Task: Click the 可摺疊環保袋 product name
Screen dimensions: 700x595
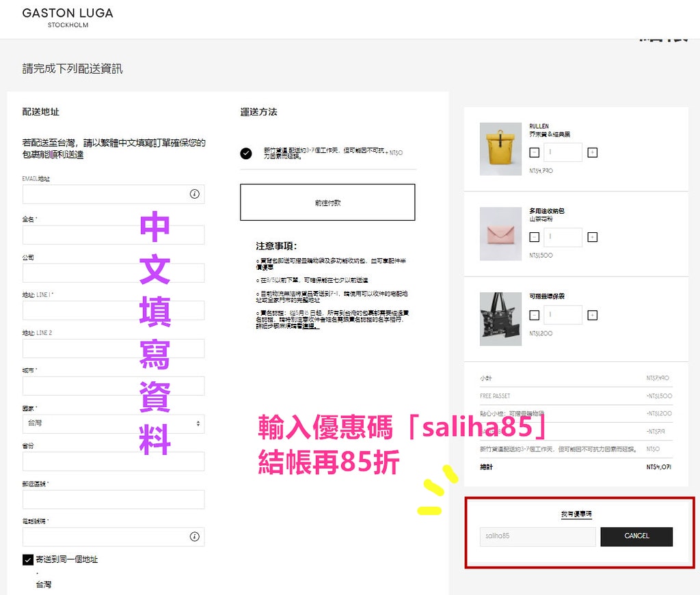Action: 547,296
